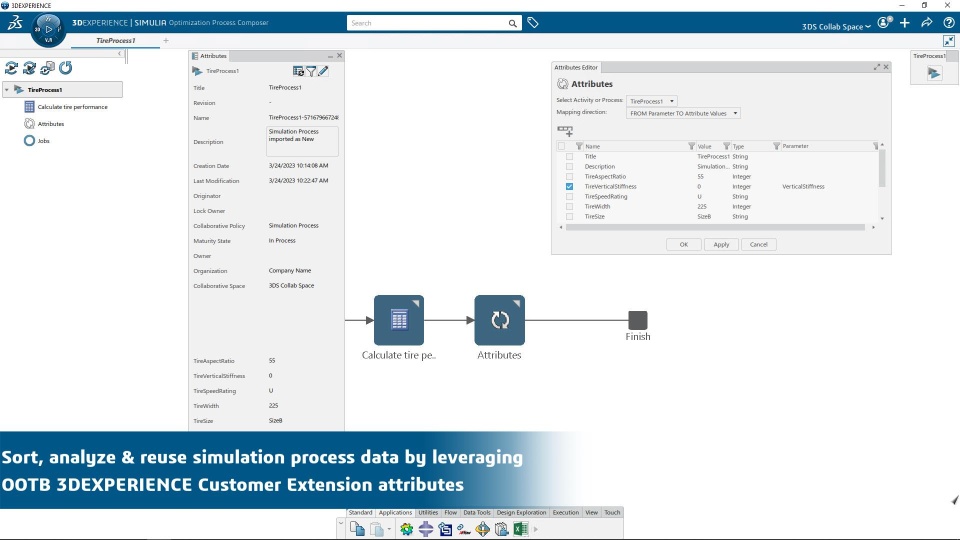Open the Name column filter in the attributes table
960x540 pixels.
[x=691, y=146]
